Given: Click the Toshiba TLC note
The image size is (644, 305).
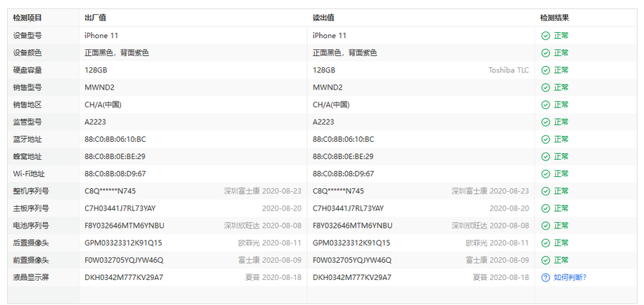Looking at the screenshot, I should (x=509, y=70).
